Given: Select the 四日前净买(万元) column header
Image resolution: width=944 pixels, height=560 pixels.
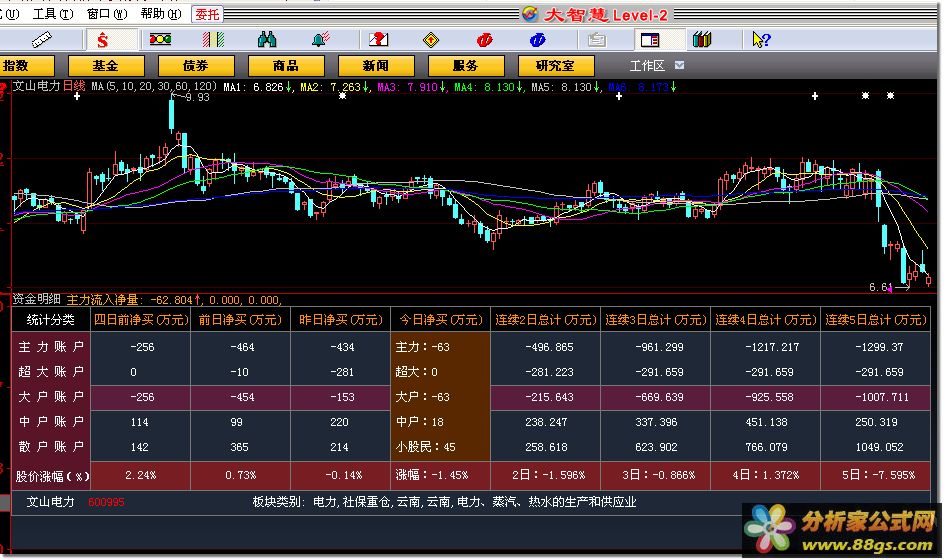Looking at the screenshot, I should (140, 320).
